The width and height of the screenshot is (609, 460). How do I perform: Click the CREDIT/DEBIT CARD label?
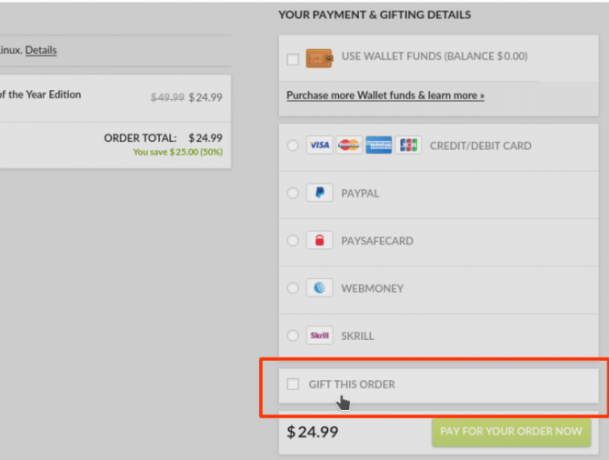point(480,146)
